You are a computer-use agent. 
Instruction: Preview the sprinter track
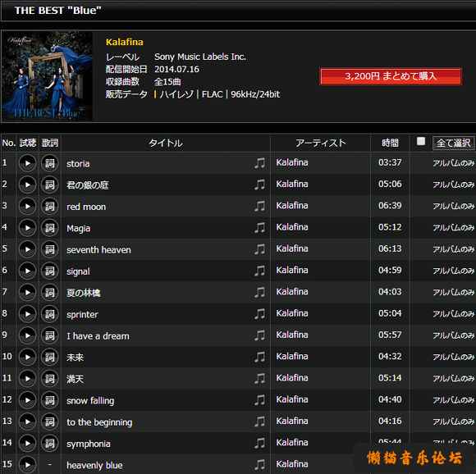[28, 314]
